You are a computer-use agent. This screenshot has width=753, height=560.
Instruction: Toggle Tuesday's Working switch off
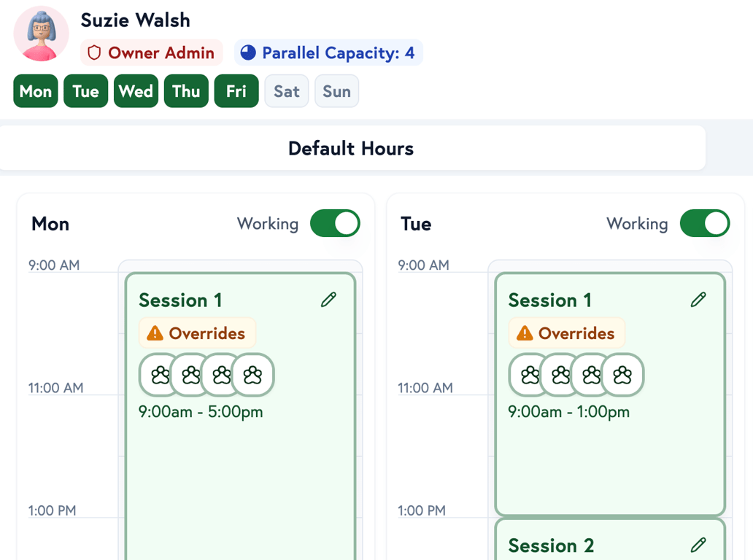tap(704, 224)
